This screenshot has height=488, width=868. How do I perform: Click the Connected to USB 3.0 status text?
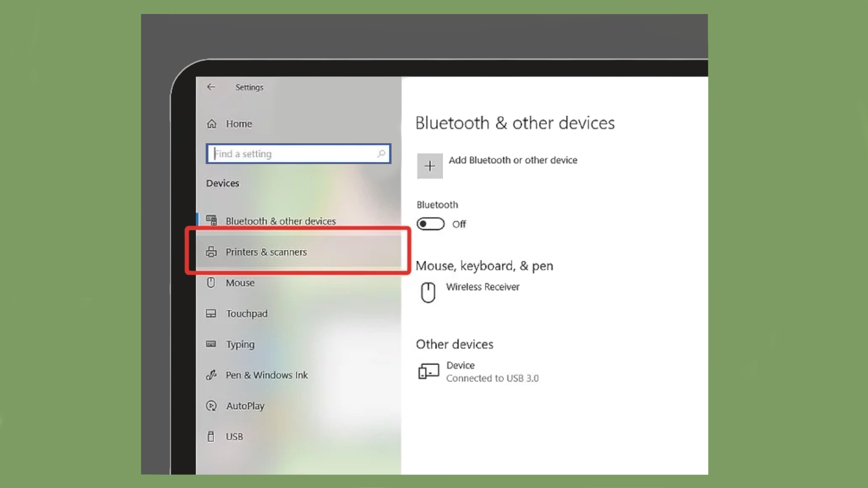(492, 378)
